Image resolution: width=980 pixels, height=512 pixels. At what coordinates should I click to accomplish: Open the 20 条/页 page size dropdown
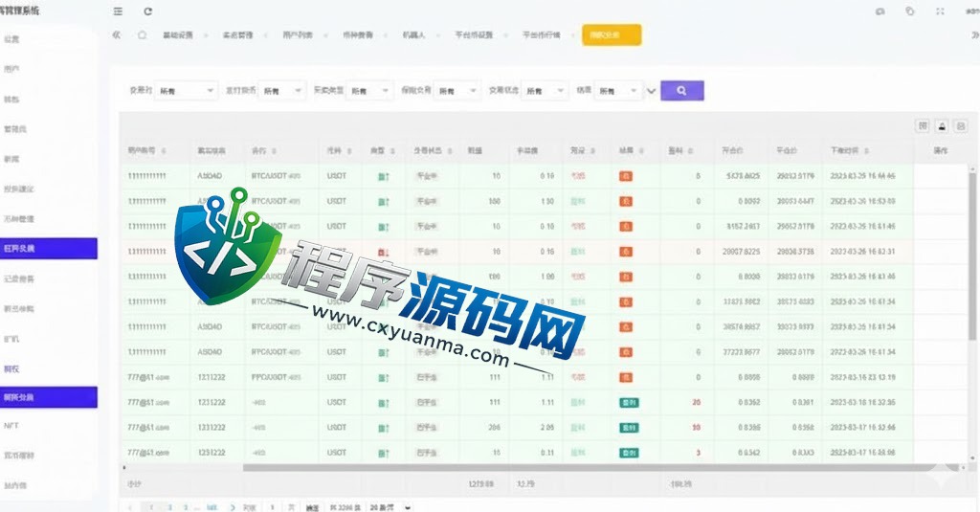(390, 507)
